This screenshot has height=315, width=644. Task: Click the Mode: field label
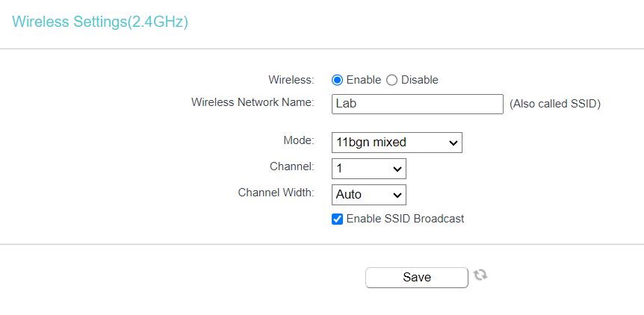(299, 140)
